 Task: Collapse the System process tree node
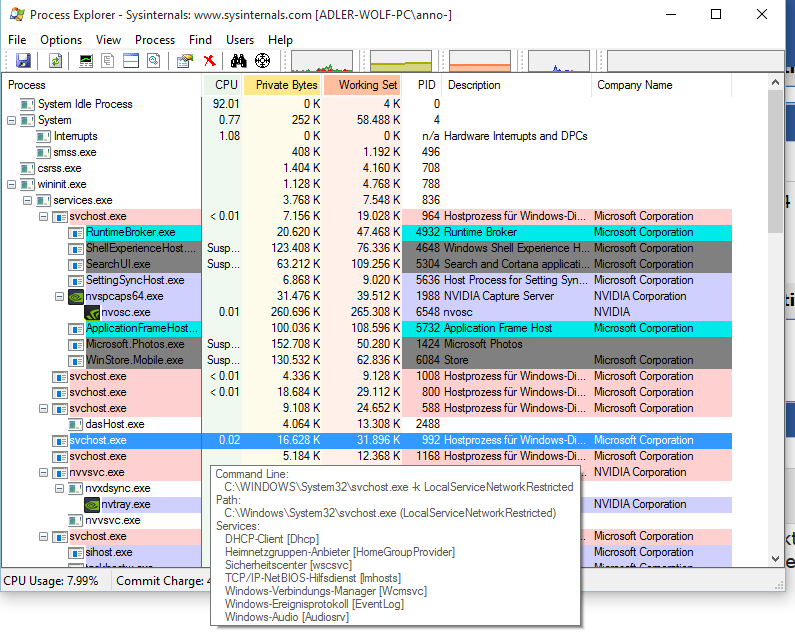pos(12,120)
